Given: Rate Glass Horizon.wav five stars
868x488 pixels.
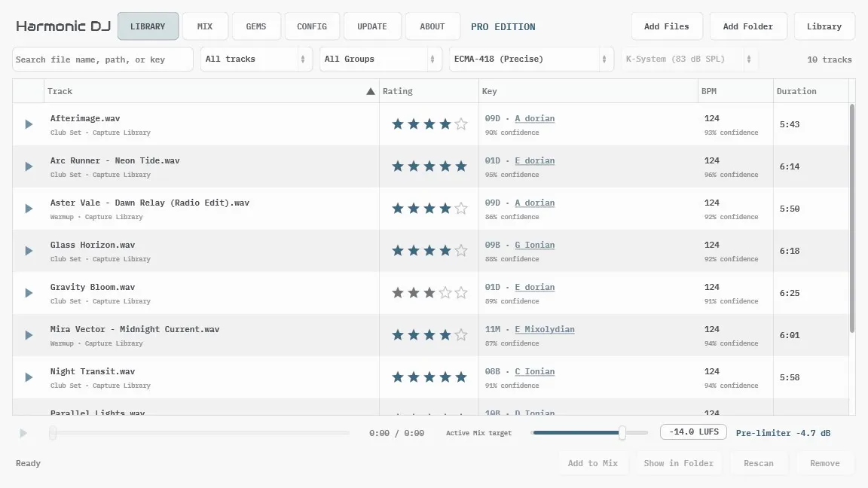Looking at the screenshot, I should [461, 251].
